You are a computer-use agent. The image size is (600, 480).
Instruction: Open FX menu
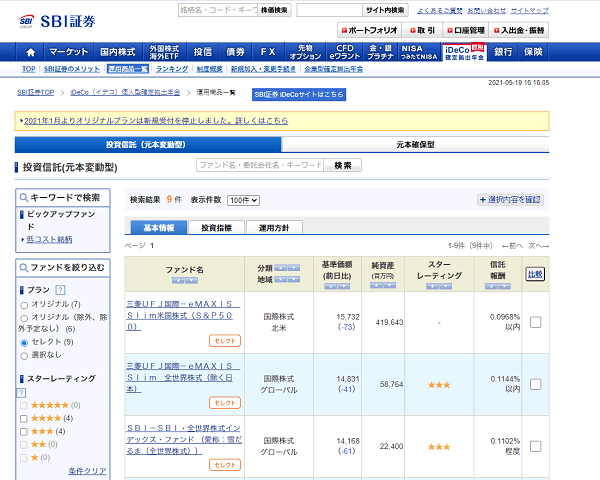pyautogui.click(x=268, y=52)
